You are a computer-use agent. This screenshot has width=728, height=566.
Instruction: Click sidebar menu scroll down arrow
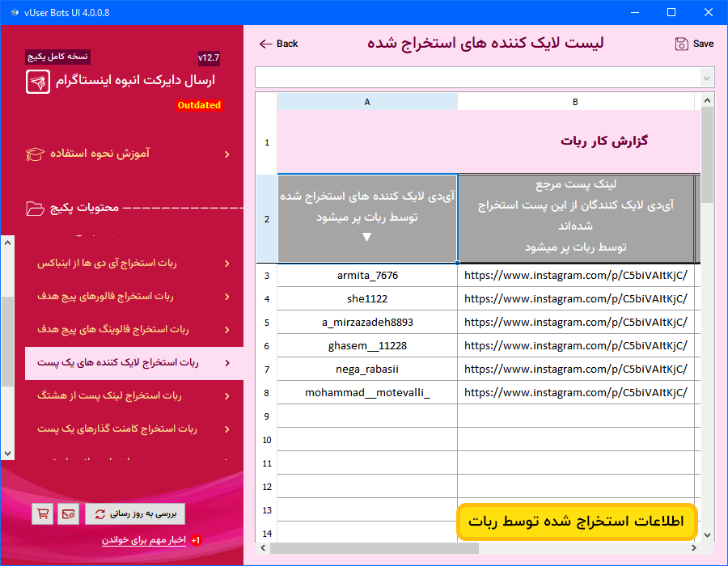[x=7, y=454]
